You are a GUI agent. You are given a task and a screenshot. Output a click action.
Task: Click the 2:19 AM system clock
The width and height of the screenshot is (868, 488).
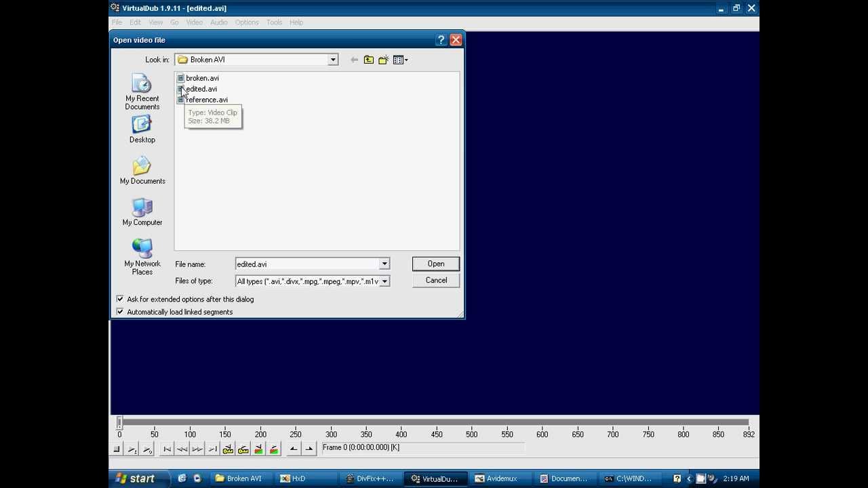pyautogui.click(x=736, y=479)
